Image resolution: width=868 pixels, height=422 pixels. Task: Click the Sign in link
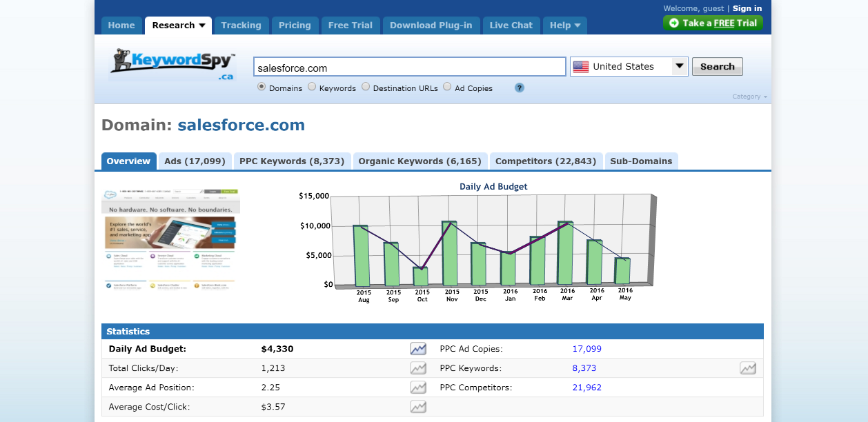(747, 8)
